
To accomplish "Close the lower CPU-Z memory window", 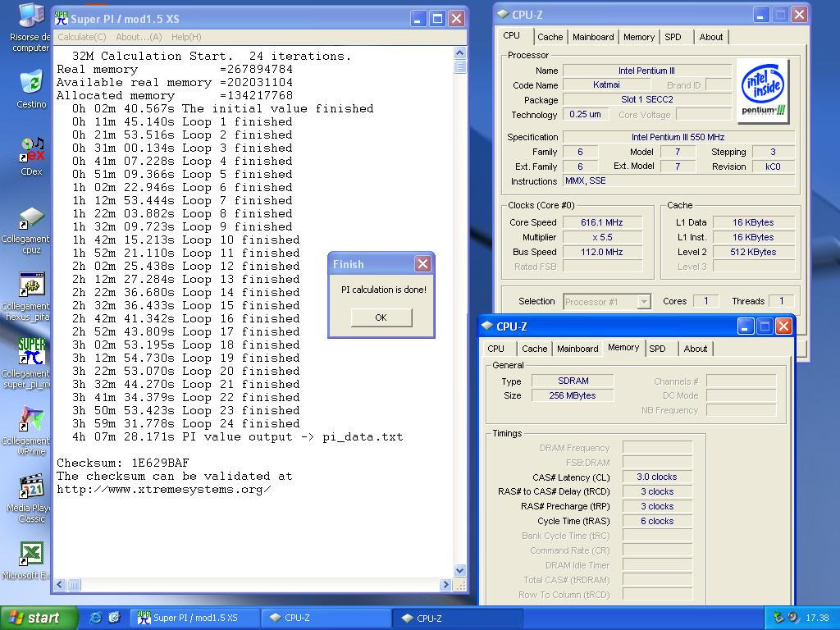I will (x=783, y=326).
